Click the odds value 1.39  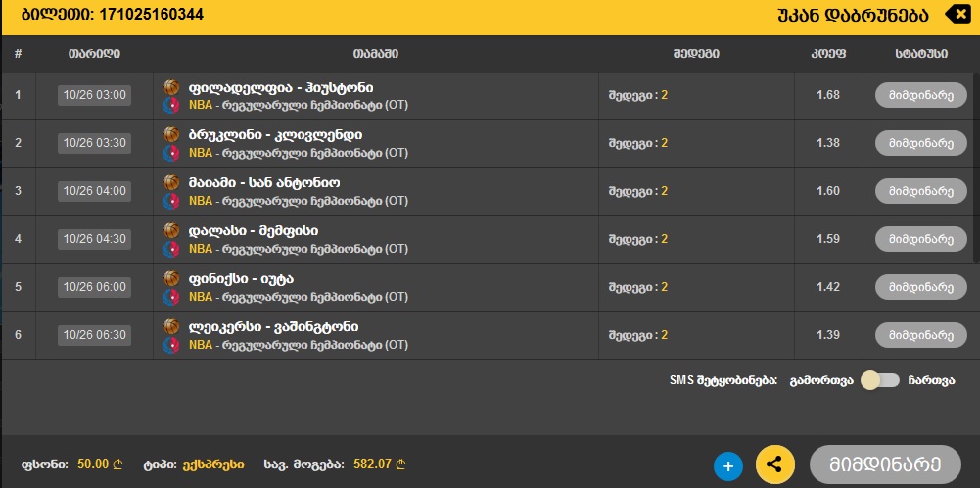pos(828,335)
